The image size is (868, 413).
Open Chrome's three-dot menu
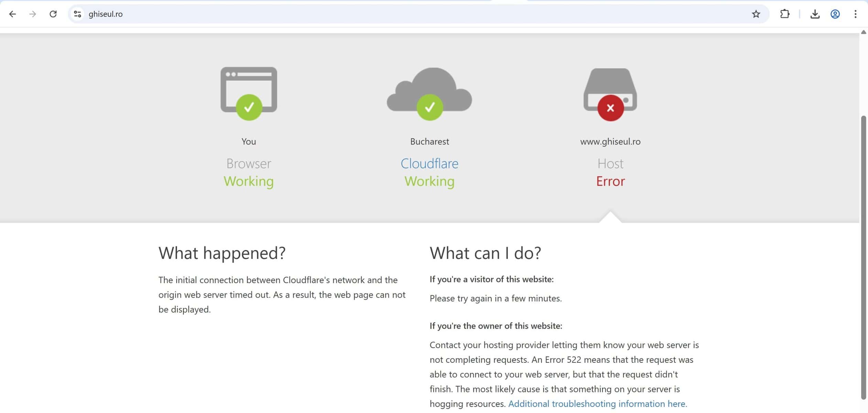tap(855, 14)
